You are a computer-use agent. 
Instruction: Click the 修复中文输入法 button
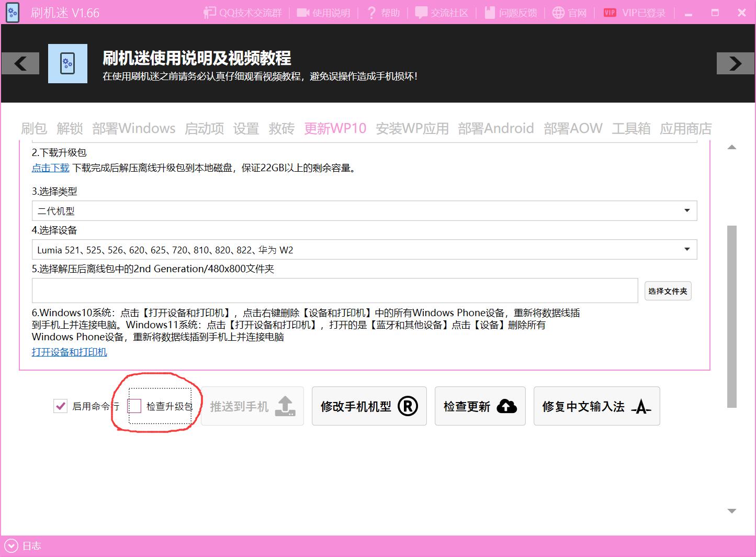pos(596,406)
